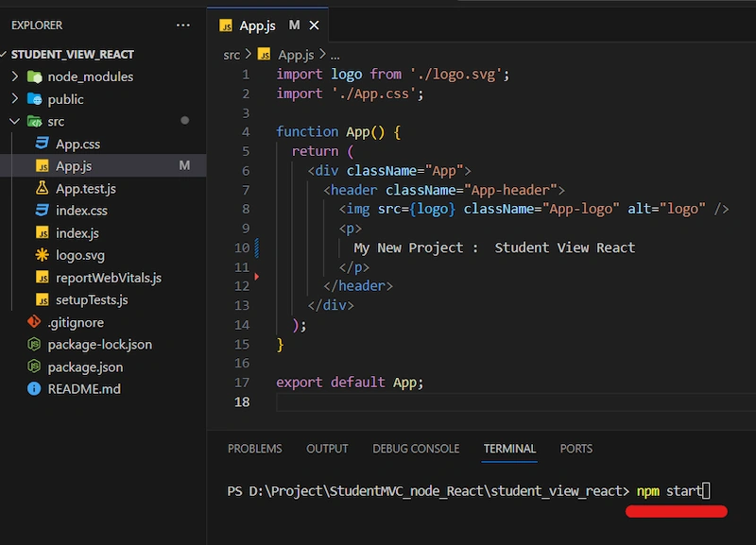
Task: Expand the node_modules folder chevron
Action: click(14, 77)
